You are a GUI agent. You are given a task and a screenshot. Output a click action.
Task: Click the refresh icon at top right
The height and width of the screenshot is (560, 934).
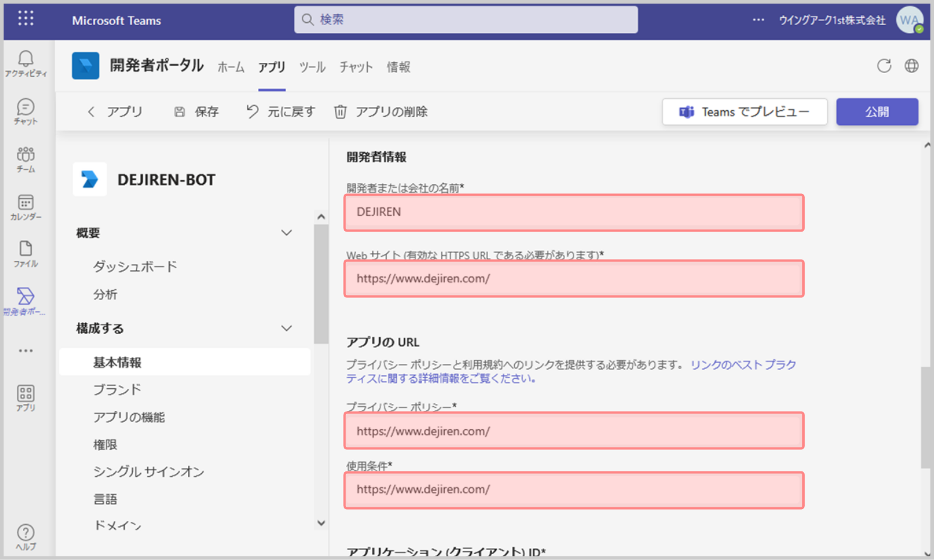coord(884,66)
